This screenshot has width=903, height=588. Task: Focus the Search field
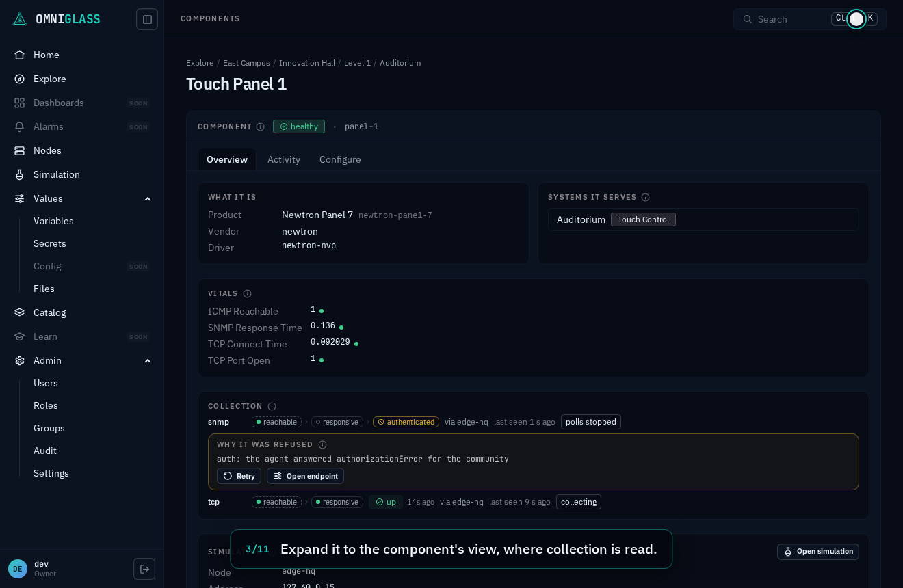810,19
